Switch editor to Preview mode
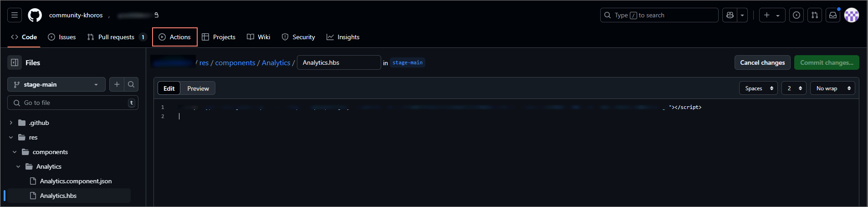 [198, 88]
